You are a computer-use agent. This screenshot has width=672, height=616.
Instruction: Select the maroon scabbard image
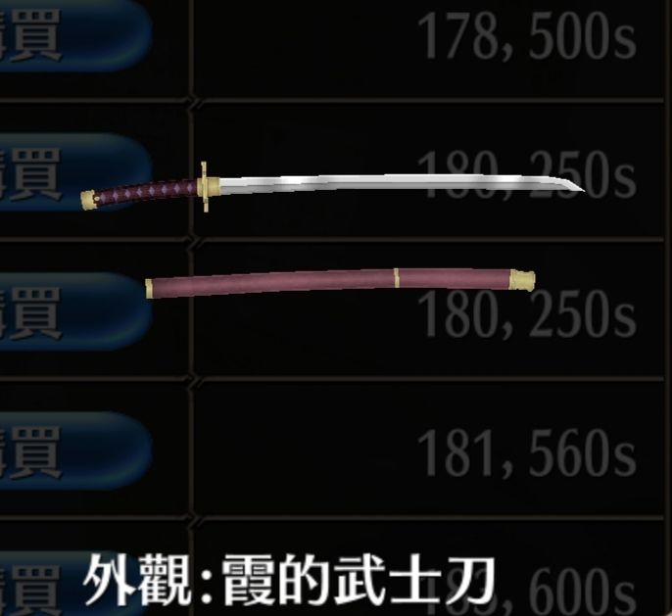click(340, 282)
